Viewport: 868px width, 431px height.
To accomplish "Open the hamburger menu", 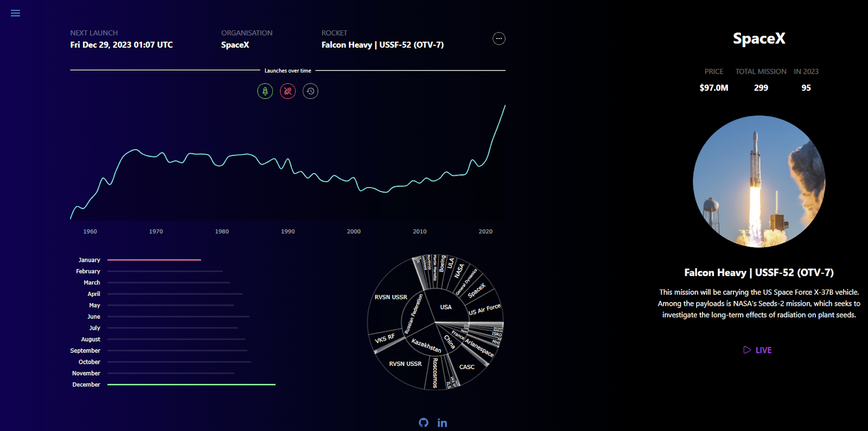I will [15, 13].
